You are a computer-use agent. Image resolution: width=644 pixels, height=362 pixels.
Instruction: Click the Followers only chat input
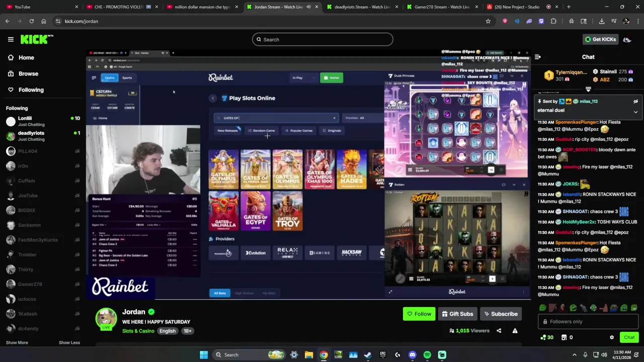(588, 321)
